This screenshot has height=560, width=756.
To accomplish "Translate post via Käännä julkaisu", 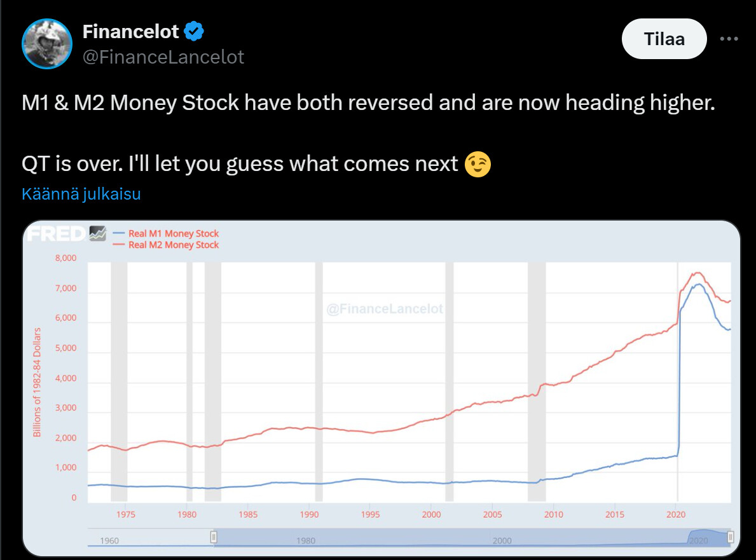I will [81, 194].
